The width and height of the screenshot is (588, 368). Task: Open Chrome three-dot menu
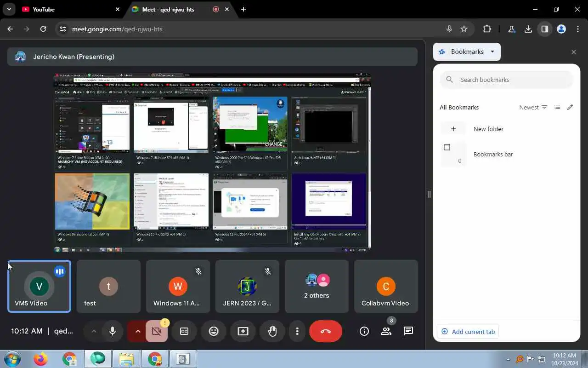tap(578, 29)
